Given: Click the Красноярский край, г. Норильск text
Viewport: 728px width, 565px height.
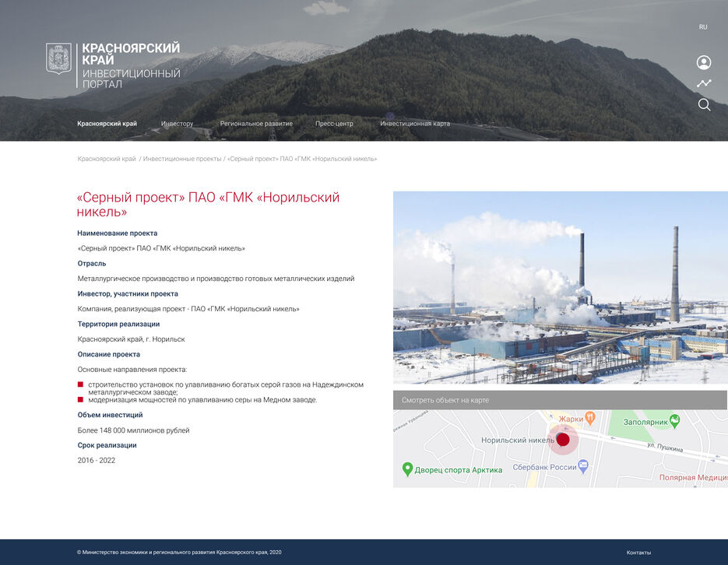Looking at the screenshot, I should tap(131, 339).
